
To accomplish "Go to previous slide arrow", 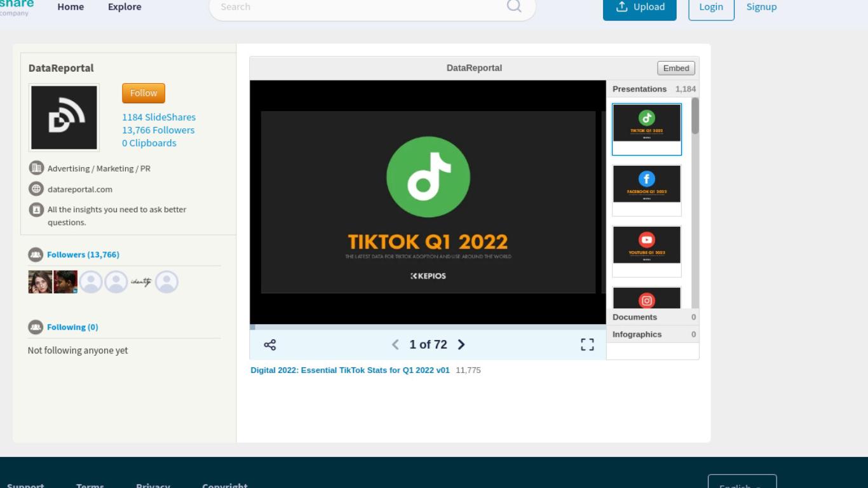I will (x=395, y=344).
